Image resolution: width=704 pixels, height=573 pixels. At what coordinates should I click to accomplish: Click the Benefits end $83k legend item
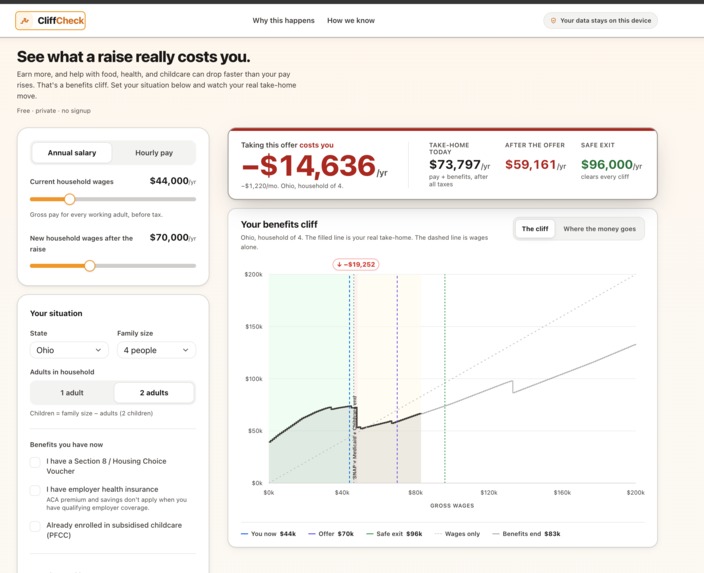(x=526, y=534)
